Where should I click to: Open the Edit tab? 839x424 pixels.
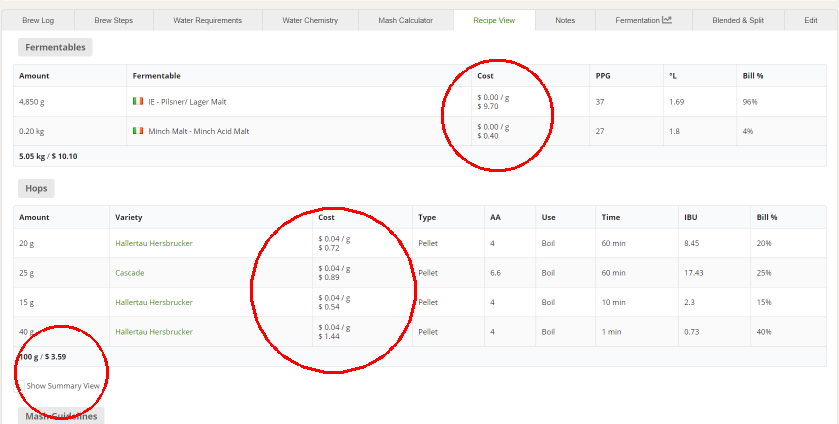pos(811,20)
